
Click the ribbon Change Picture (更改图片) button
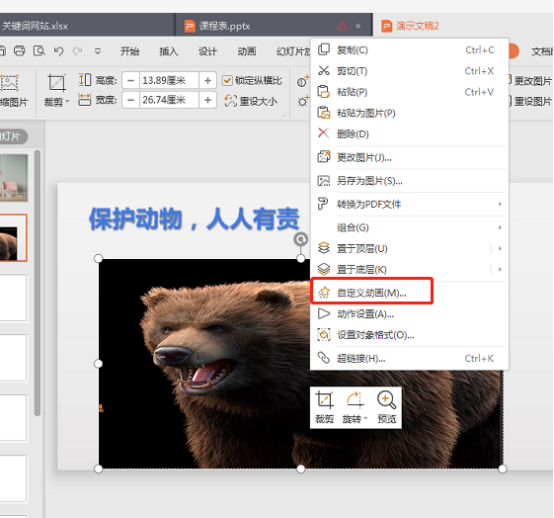point(530,81)
